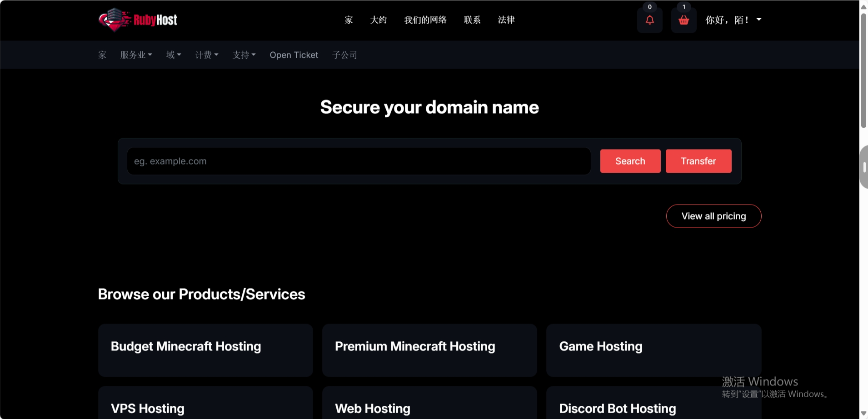Expand the 支持 dropdown menu
Viewport: 868px width, 419px height.
tap(244, 55)
